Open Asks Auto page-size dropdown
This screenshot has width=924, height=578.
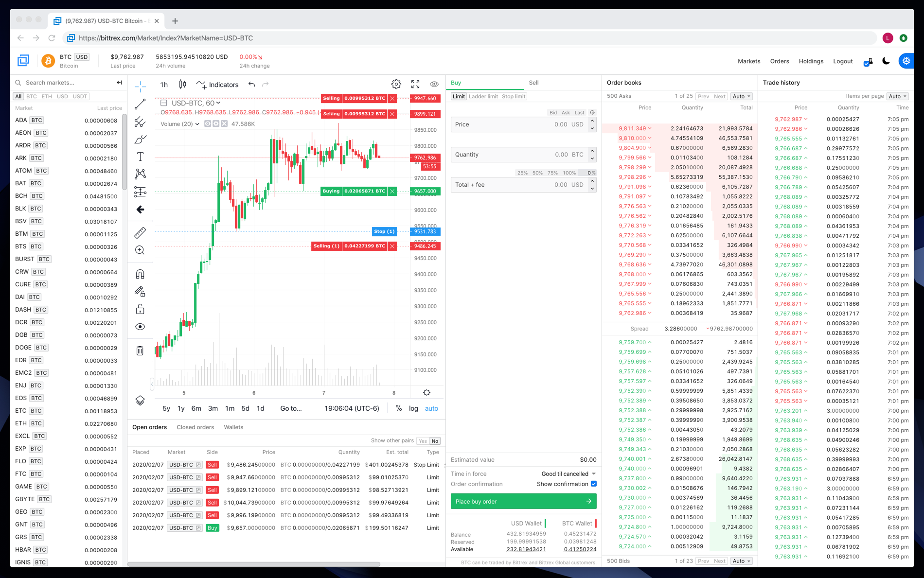tap(742, 96)
